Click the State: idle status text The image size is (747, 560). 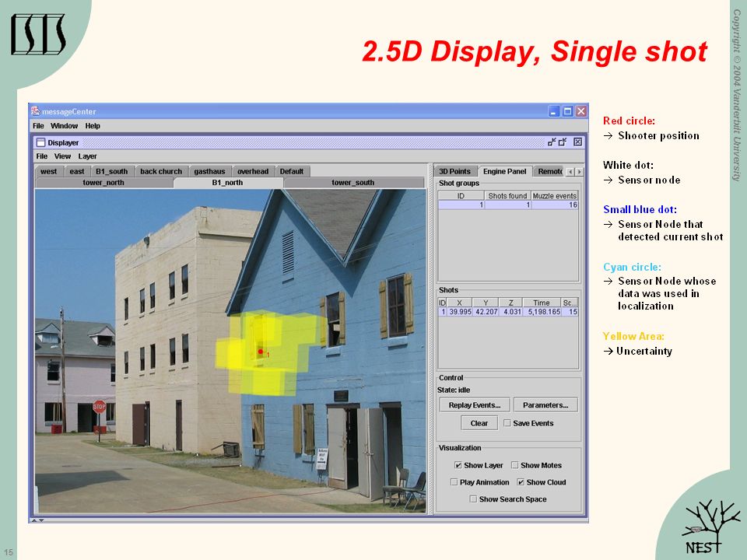coord(454,390)
